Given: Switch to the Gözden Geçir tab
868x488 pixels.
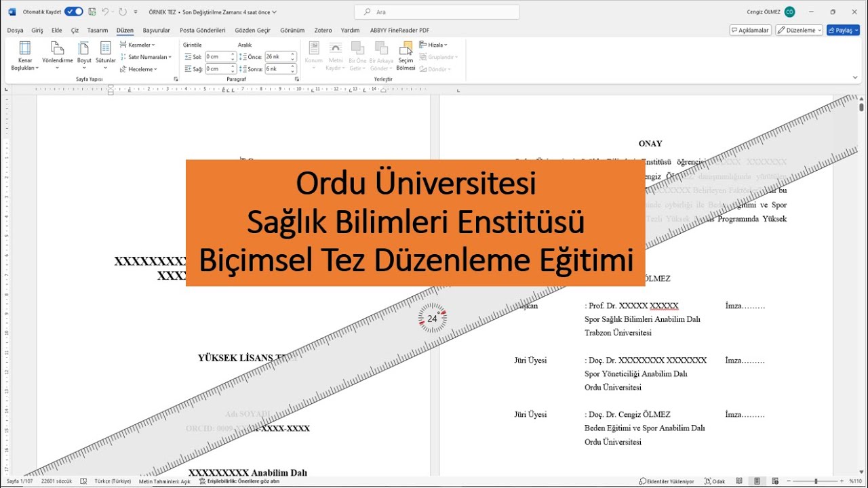Looking at the screenshot, I should pyautogui.click(x=253, y=30).
